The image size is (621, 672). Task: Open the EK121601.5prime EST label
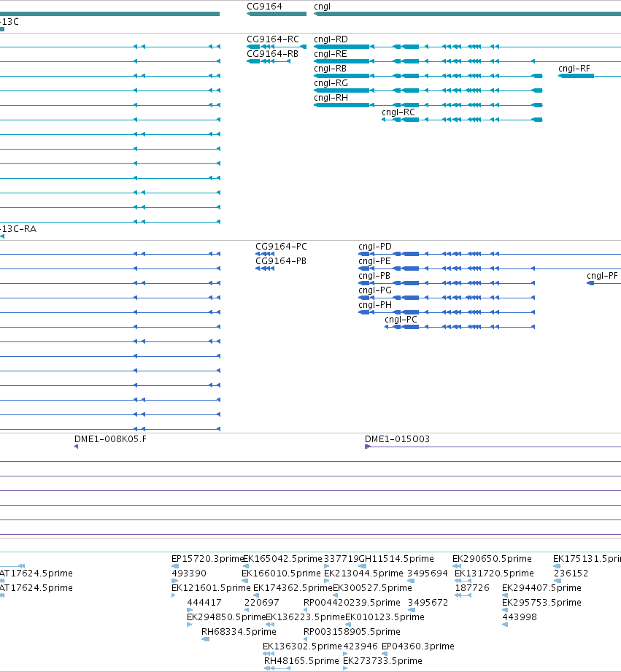point(211,587)
